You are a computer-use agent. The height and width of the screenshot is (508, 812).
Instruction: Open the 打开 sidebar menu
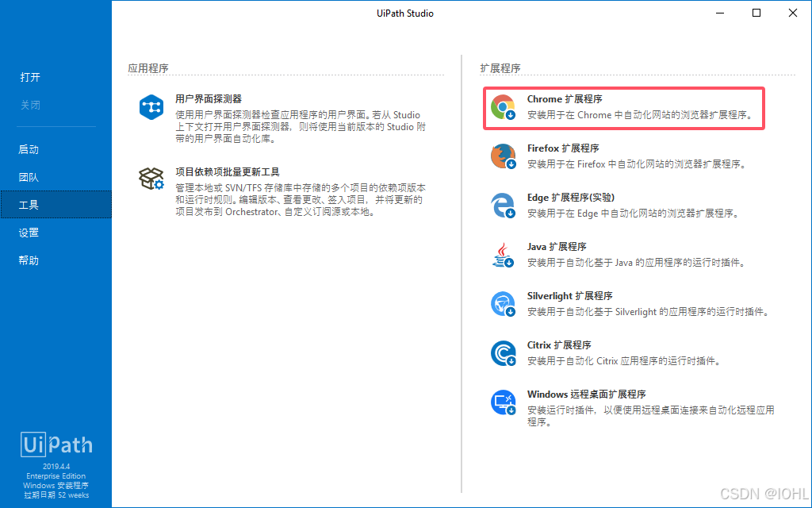pos(30,77)
